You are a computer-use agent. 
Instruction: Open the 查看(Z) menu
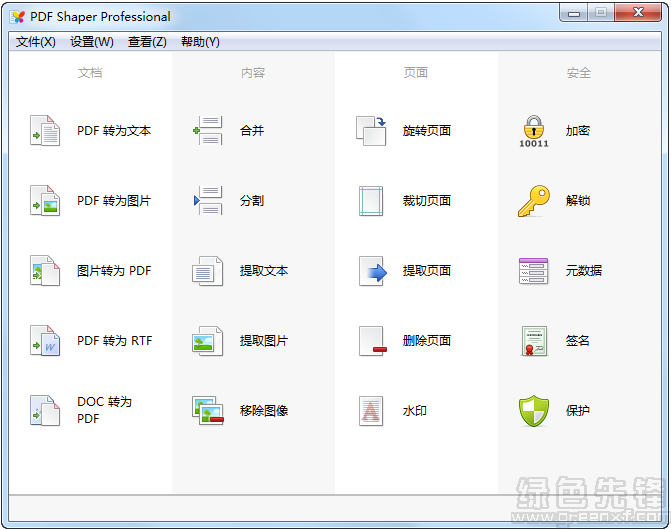point(147,42)
